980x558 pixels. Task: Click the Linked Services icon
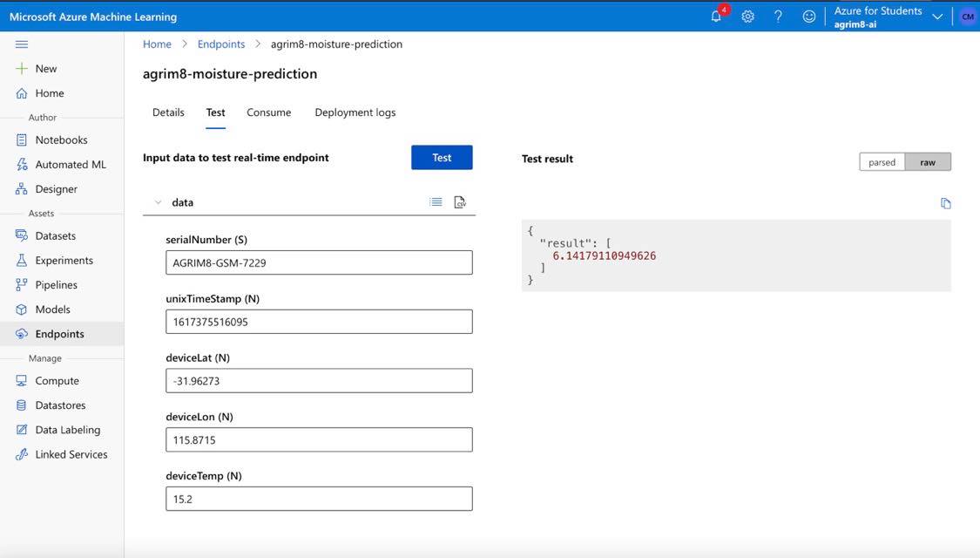(x=22, y=454)
